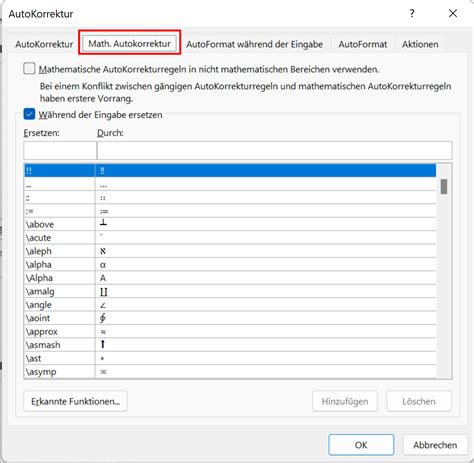Select the AutoFormat tab
This screenshot has height=463, width=474.
[363, 44]
